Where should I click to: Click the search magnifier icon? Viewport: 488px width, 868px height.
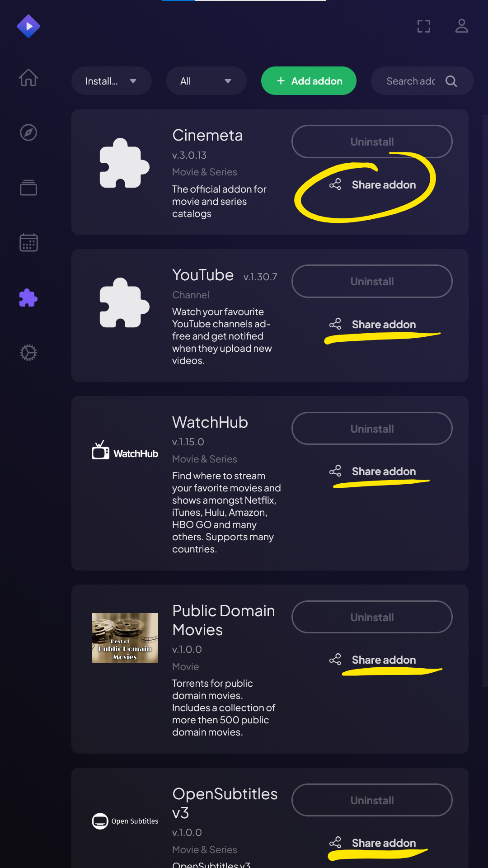point(451,81)
